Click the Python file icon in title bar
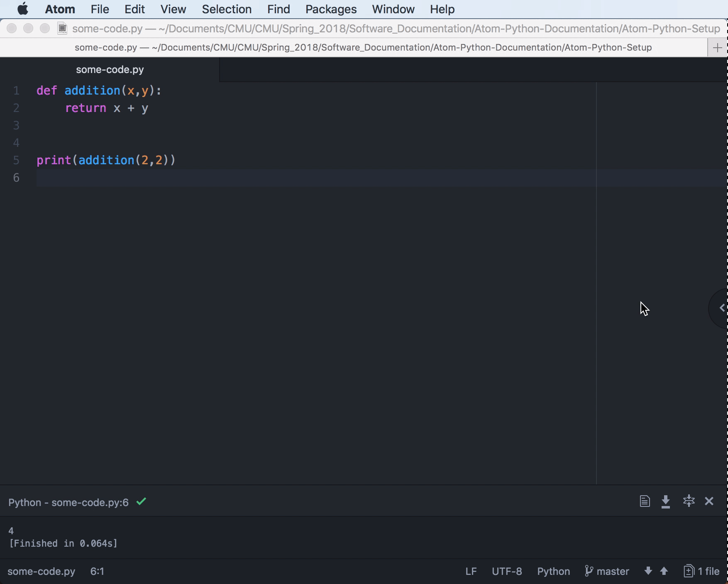The image size is (728, 584). click(x=62, y=29)
